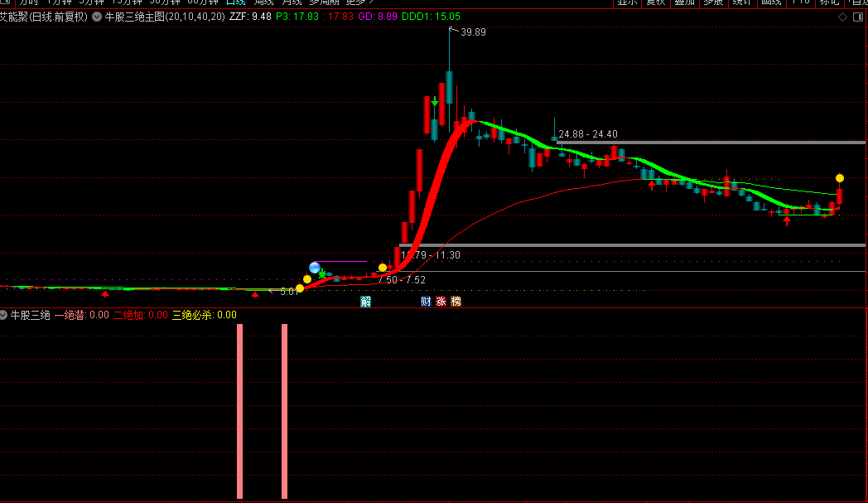Image resolution: width=868 pixels, height=503 pixels.
Task: Open the 复权 adjustment menu
Action: point(655,2)
